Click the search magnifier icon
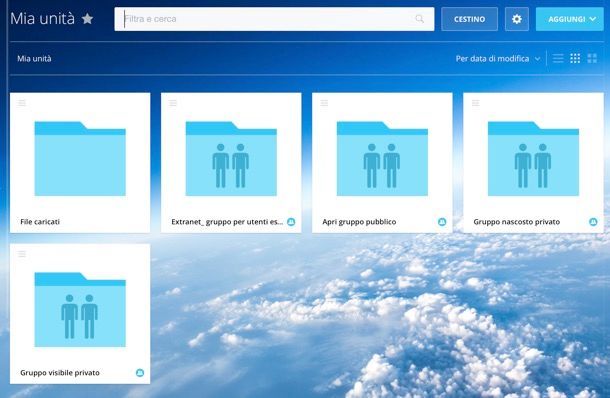The height and width of the screenshot is (398, 610). coord(419,19)
